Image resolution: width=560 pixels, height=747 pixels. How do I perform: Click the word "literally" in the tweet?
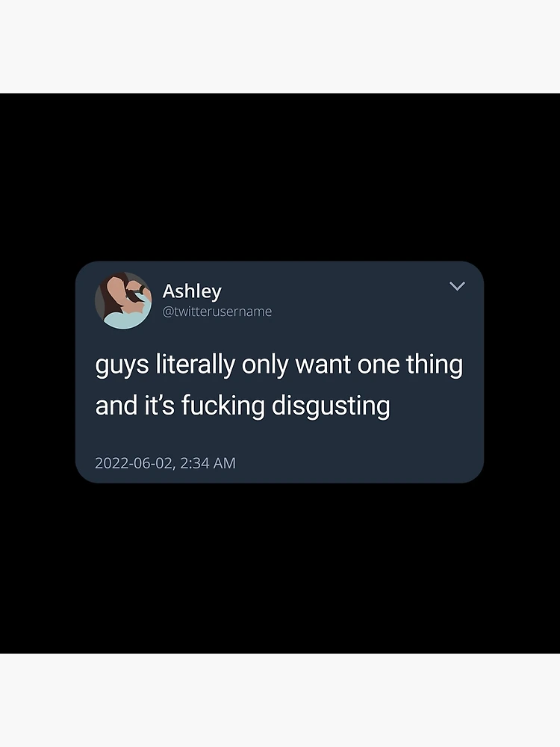tap(196, 365)
